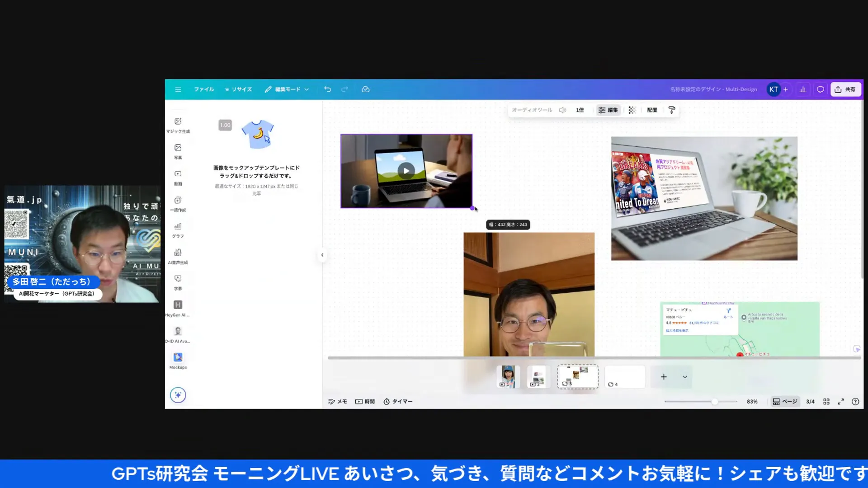Select page 1 thumbnail
The width and height of the screenshot is (868, 488).
[508, 376]
